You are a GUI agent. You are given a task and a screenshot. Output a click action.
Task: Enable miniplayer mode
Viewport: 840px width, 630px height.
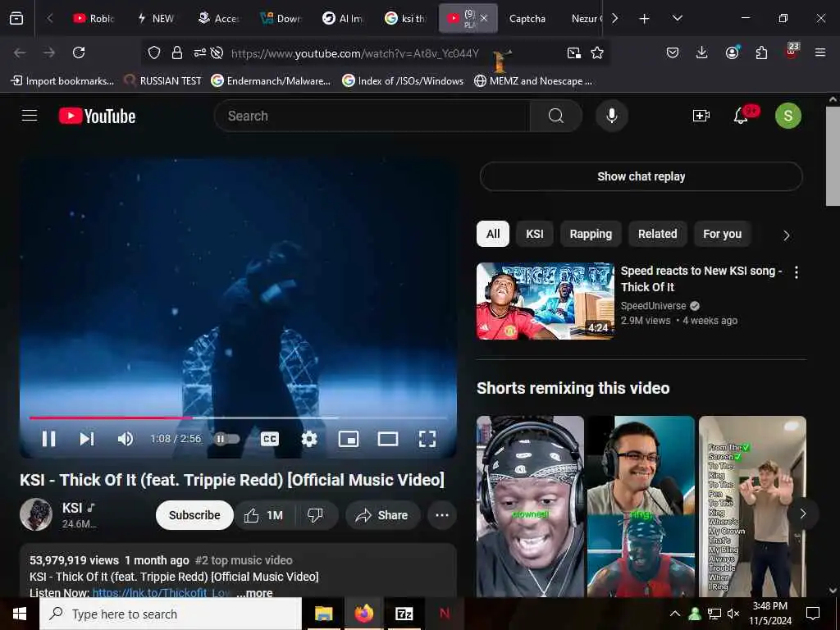pyautogui.click(x=348, y=439)
